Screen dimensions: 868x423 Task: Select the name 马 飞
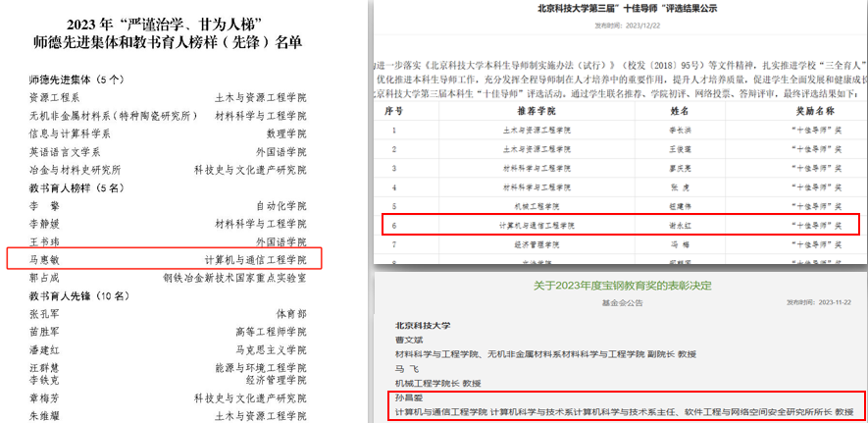point(406,369)
